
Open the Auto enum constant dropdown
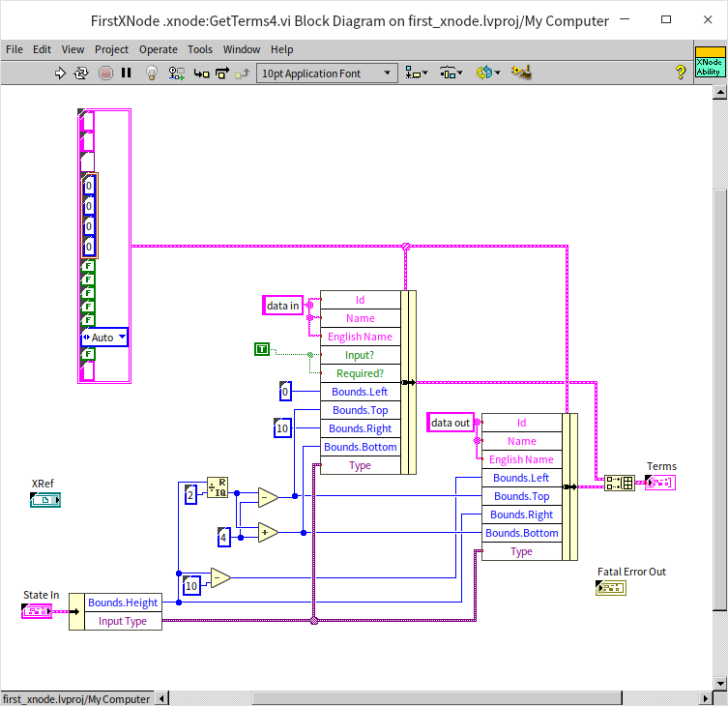pos(104,338)
